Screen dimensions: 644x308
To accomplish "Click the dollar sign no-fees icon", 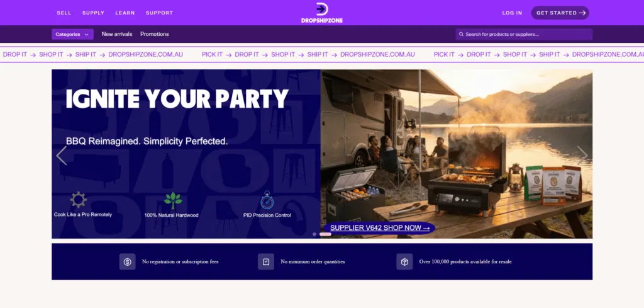I will [x=128, y=261].
